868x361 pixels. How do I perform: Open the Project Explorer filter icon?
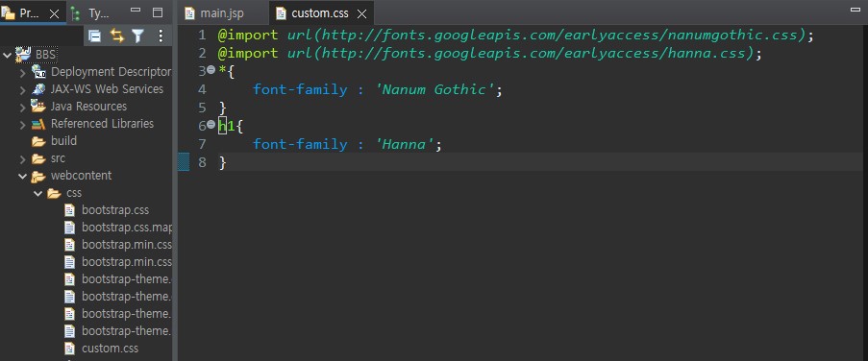(137, 36)
